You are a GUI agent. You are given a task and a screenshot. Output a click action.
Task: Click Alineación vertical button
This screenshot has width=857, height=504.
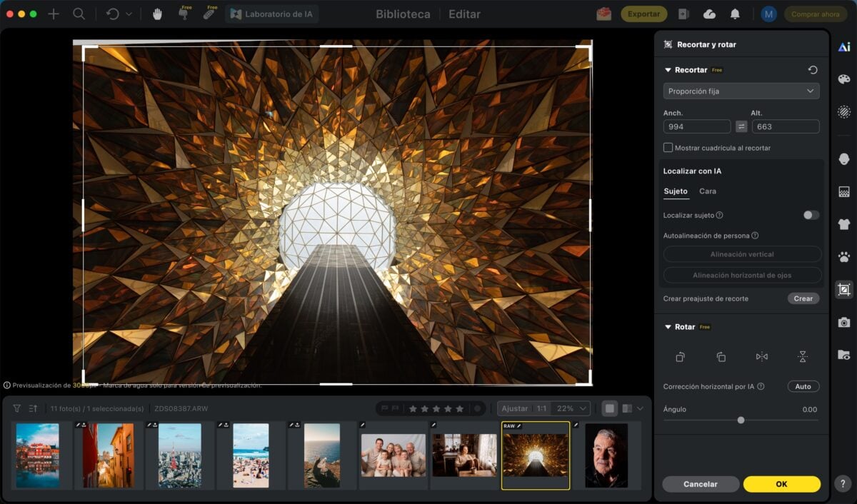[x=742, y=254]
